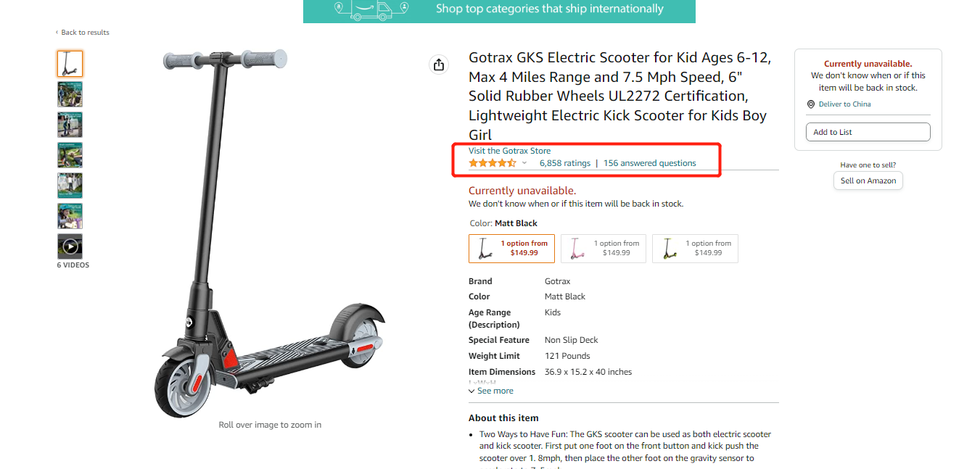Choose the green scooter color option
Image resolution: width=980 pixels, height=469 pixels.
pyautogui.click(x=695, y=249)
